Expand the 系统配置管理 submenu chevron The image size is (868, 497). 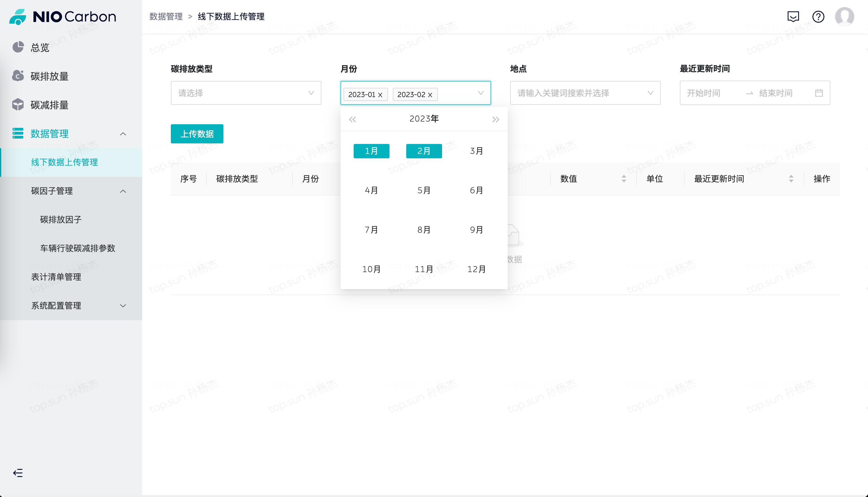point(123,306)
